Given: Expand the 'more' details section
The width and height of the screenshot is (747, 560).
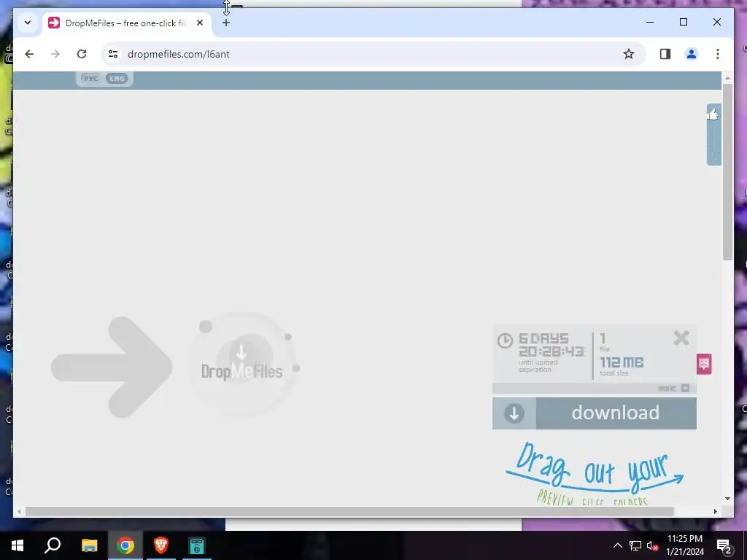Looking at the screenshot, I should point(673,389).
